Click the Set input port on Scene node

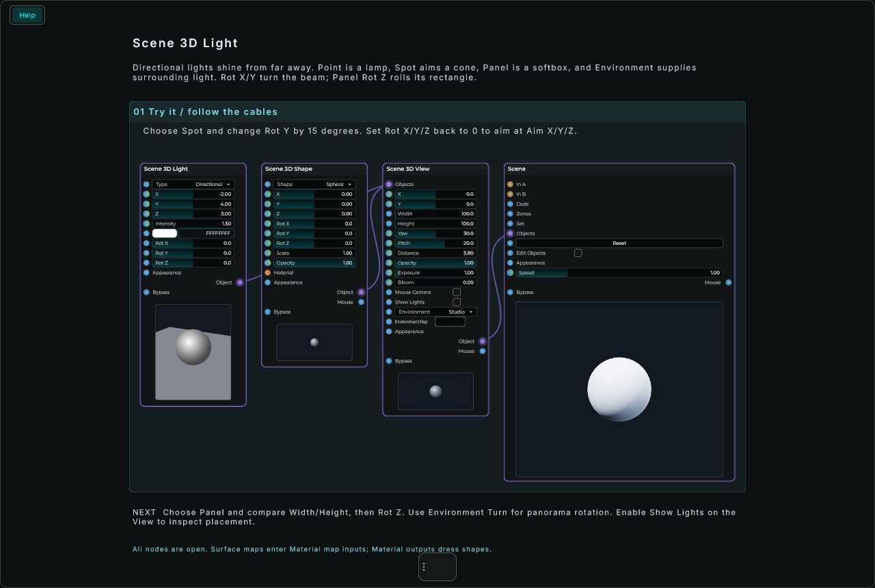pyautogui.click(x=510, y=224)
